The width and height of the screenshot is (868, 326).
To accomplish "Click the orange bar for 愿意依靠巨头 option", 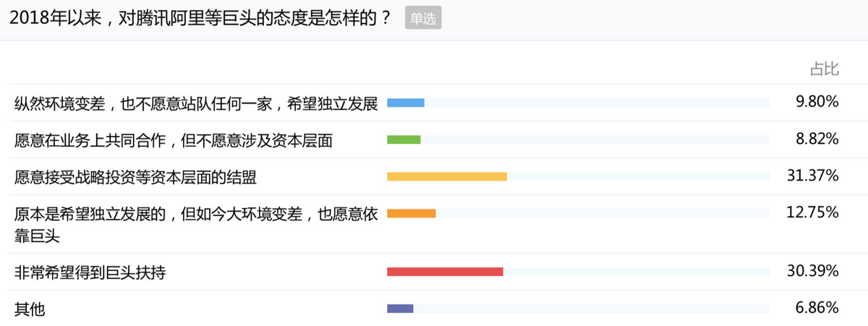I will 412,213.
